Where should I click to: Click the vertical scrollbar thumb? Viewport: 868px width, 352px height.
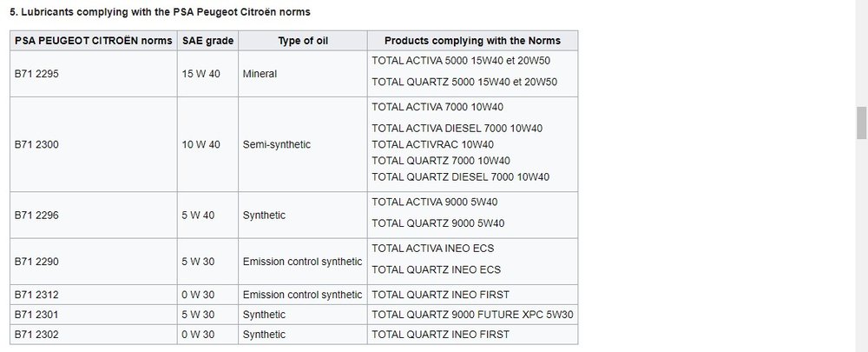(x=861, y=123)
